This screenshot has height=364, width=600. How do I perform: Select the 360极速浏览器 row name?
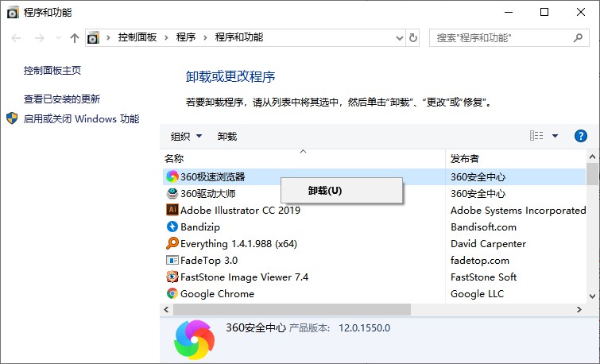tap(213, 176)
